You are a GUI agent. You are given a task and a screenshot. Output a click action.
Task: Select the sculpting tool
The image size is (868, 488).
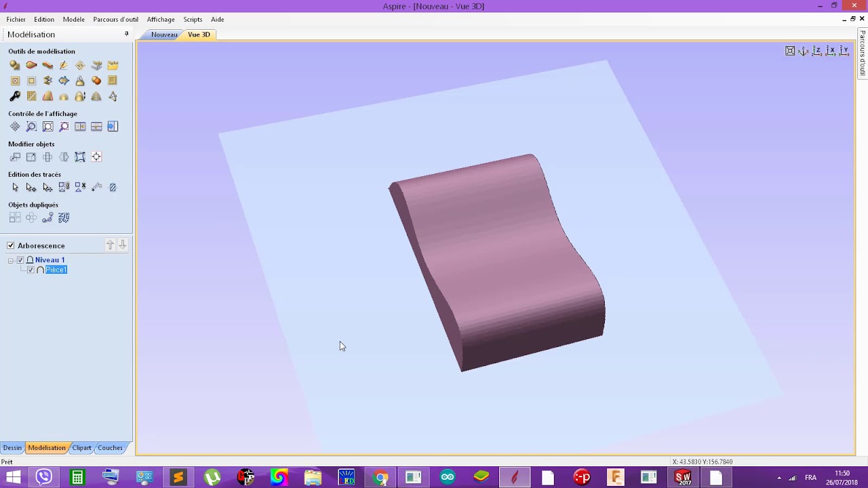pos(64,65)
